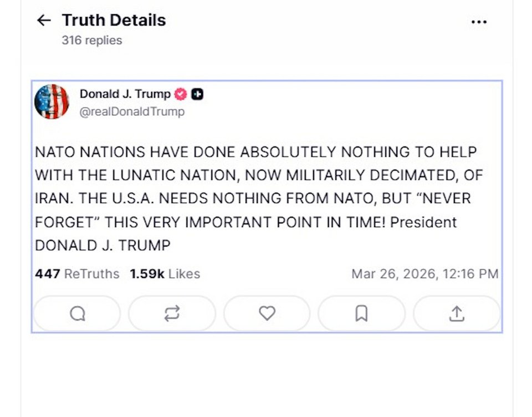
Task: Visit the @realDonaldTrump handle link
Action: tap(132, 111)
